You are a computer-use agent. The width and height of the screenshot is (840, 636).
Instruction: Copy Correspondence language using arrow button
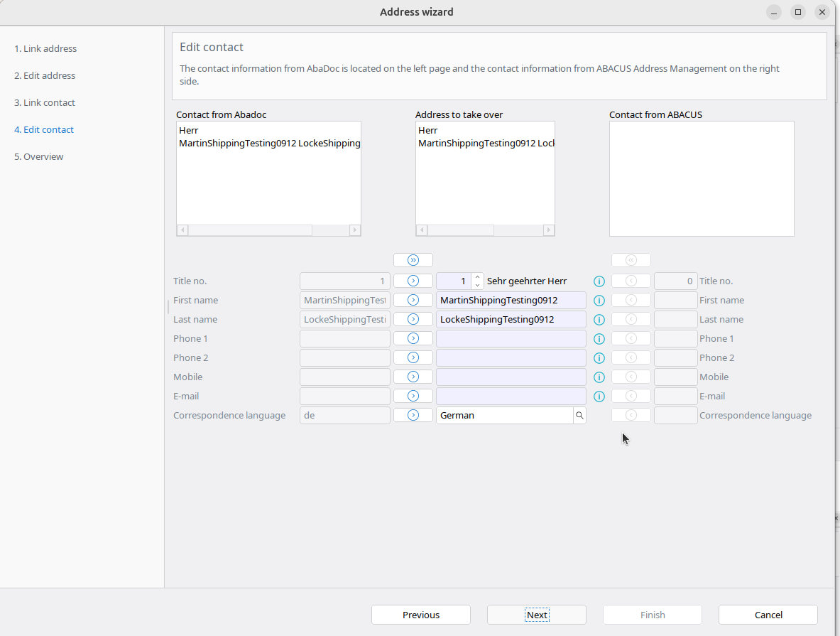coord(413,415)
